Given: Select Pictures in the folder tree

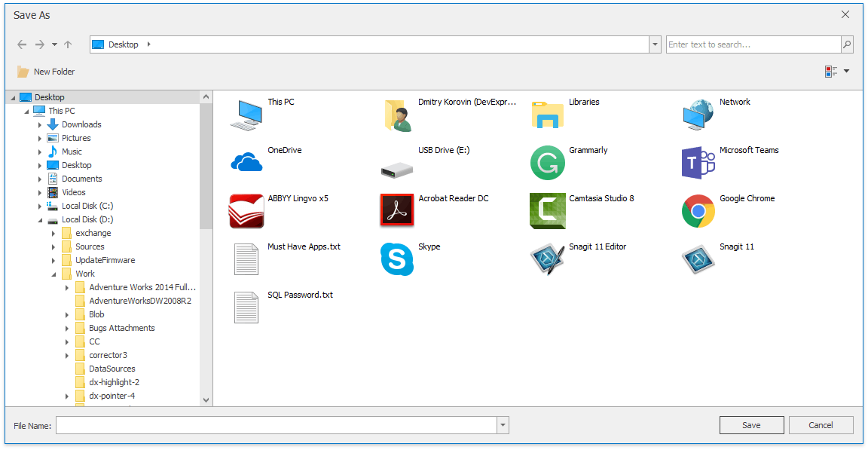Looking at the screenshot, I should [x=76, y=138].
